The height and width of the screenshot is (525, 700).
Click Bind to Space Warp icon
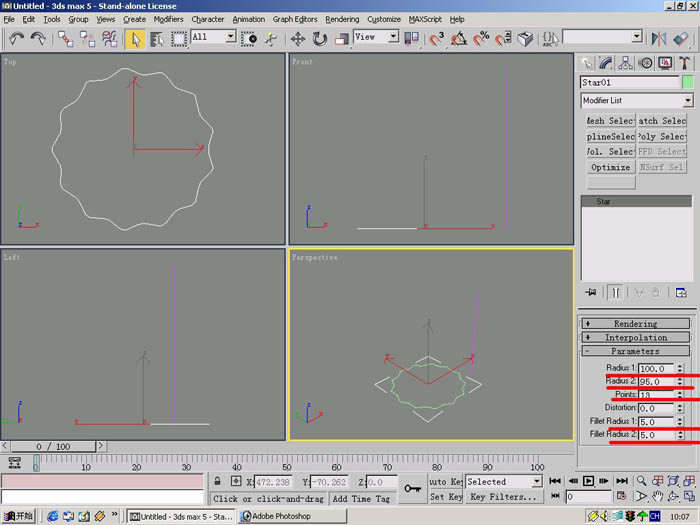(x=109, y=39)
